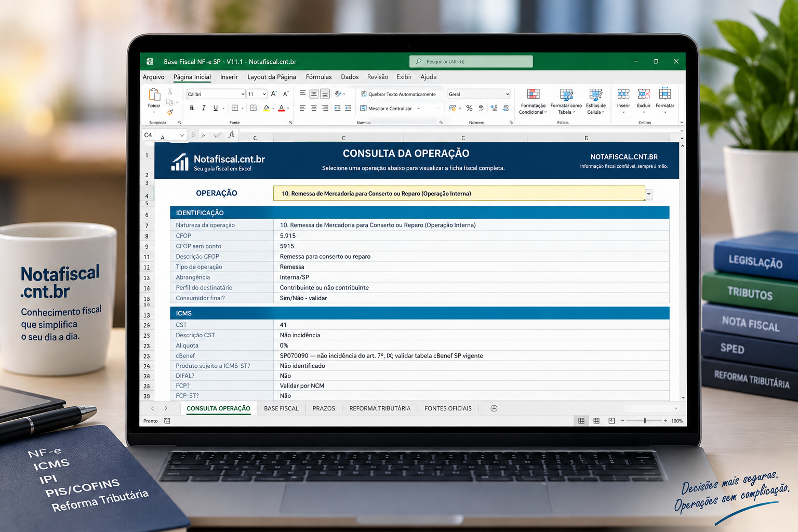
Task: Switch to the BASE FISCAL sheet tab
Action: click(x=282, y=408)
